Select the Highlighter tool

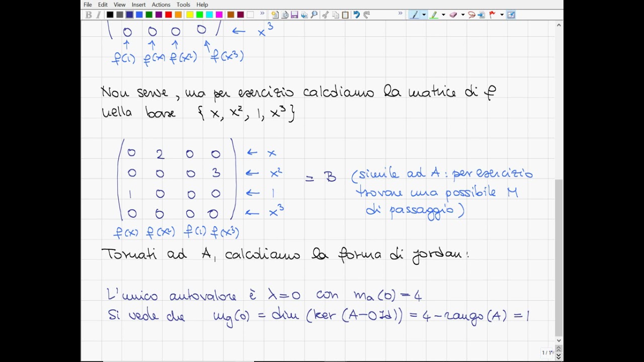434,15
